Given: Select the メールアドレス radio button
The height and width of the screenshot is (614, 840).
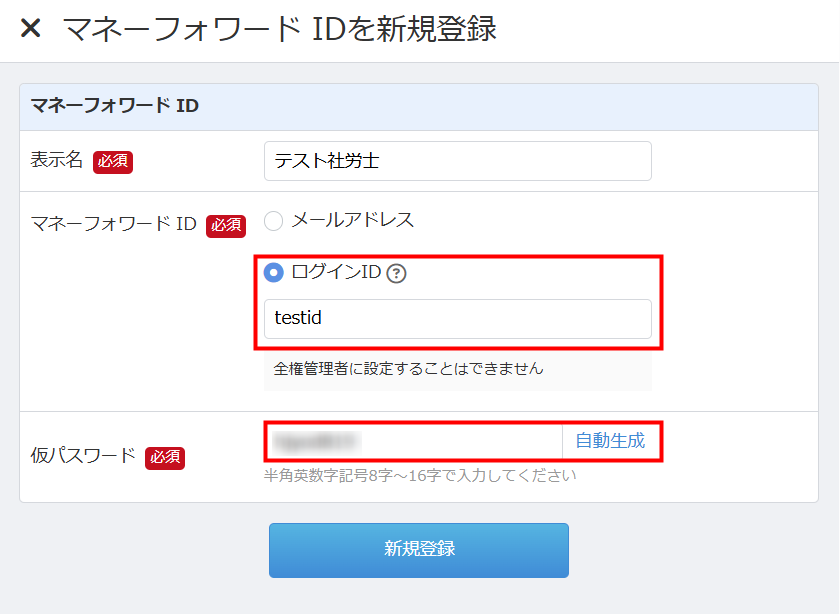Looking at the screenshot, I should [x=273, y=221].
